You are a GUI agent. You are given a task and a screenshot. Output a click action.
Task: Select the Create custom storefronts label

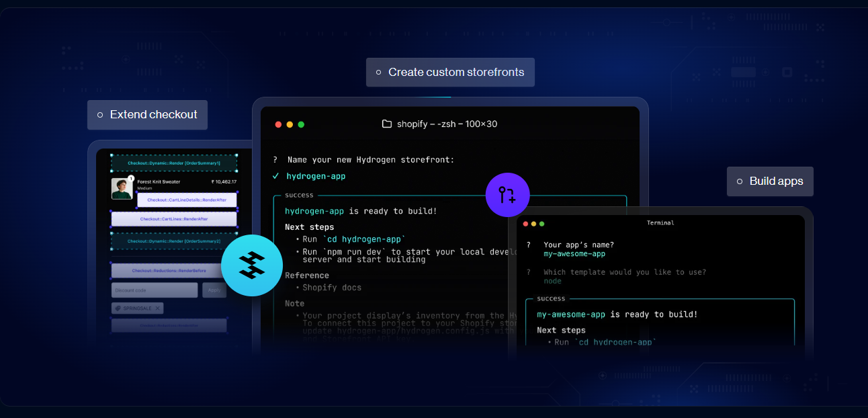click(450, 72)
